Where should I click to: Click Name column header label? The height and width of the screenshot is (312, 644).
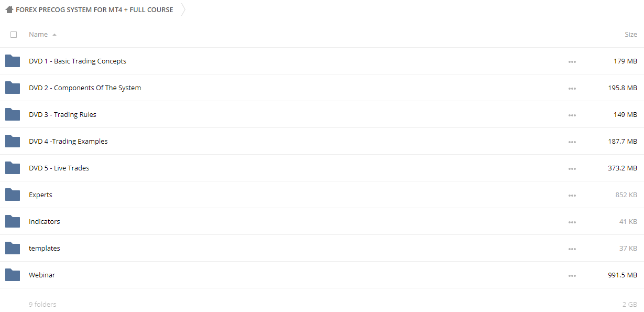click(38, 35)
